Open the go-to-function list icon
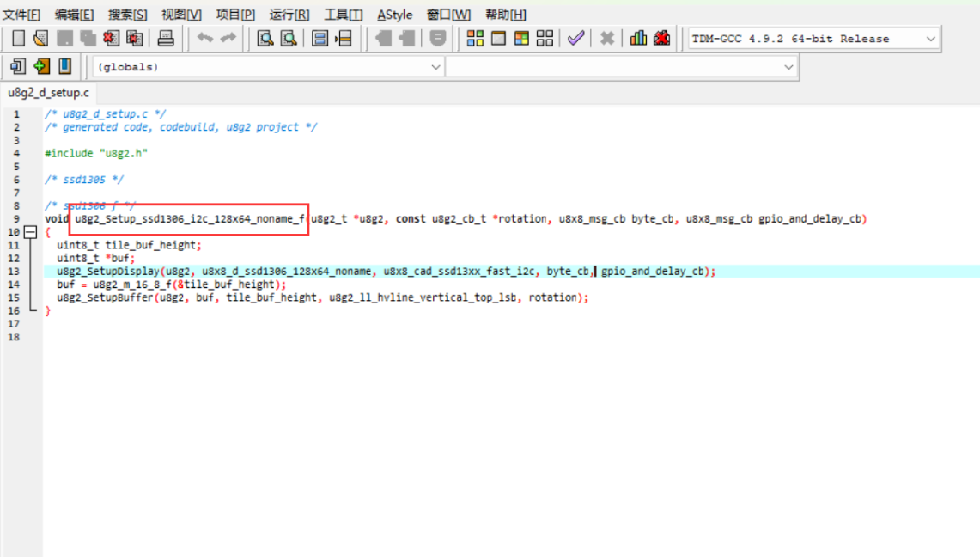 [320, 38]
